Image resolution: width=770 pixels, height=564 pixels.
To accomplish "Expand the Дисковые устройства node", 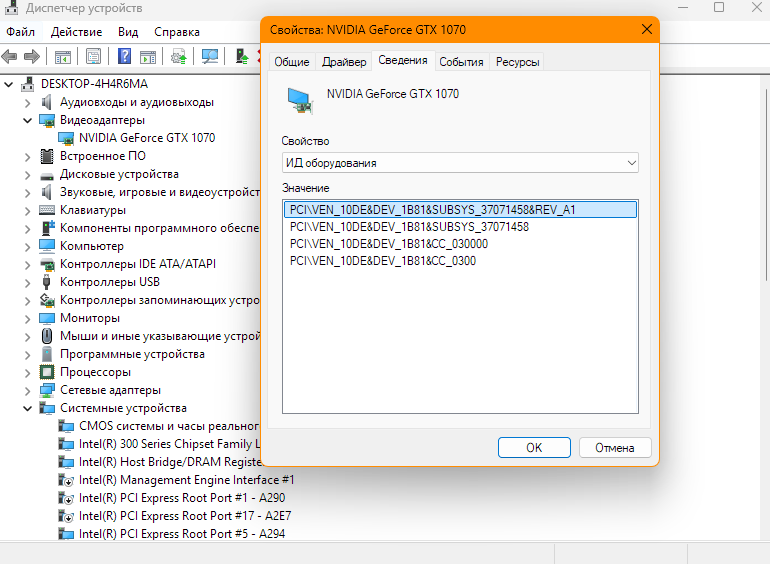I will tap(28, 175).
